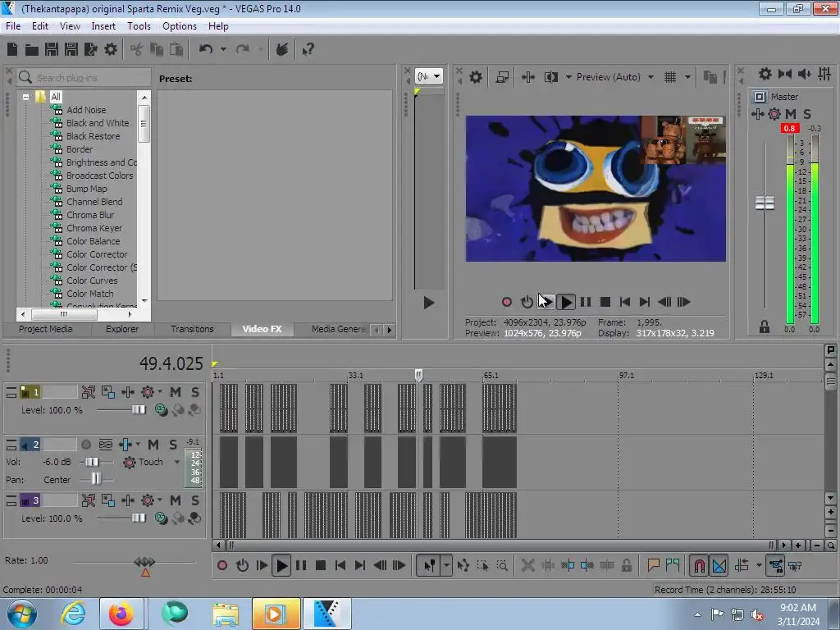Play the timeline from transport bar
Image resolution: width=840 pixels, height=630 pixels.
tap(281, 565)
